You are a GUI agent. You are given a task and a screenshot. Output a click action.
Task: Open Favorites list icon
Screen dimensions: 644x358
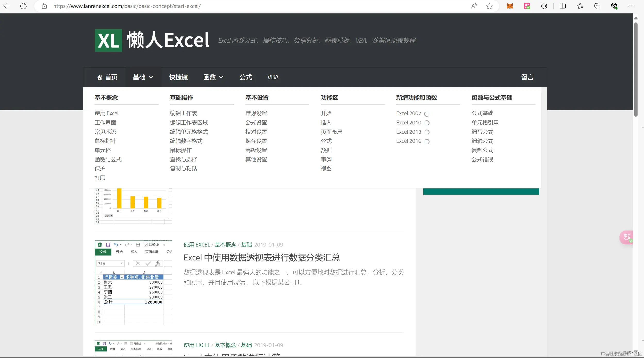580,6
